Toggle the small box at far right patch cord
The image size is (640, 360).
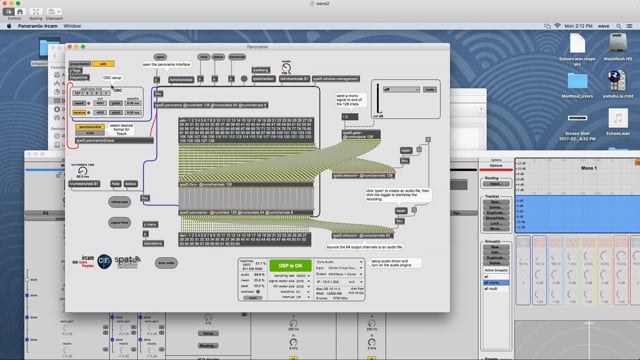click(428, 140)
